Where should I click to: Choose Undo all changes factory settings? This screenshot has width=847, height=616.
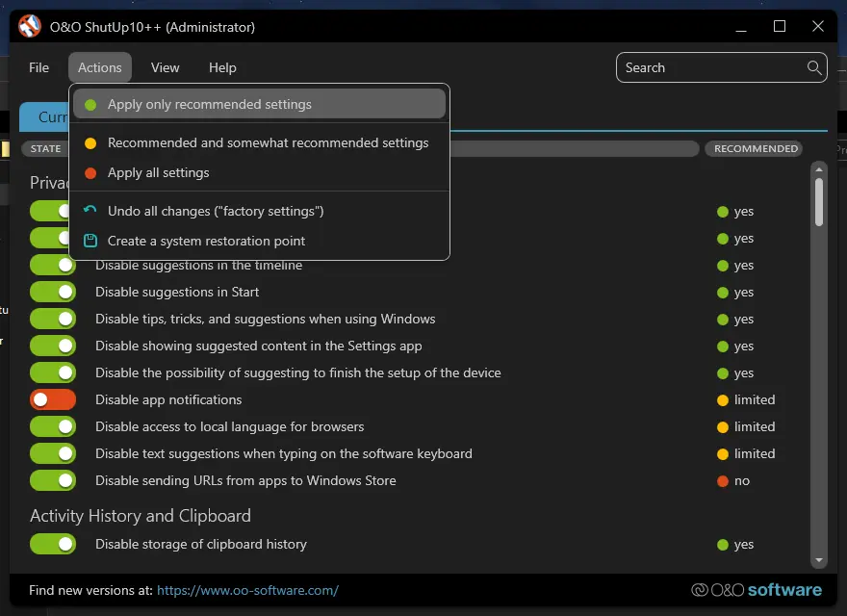click(259, 212)
